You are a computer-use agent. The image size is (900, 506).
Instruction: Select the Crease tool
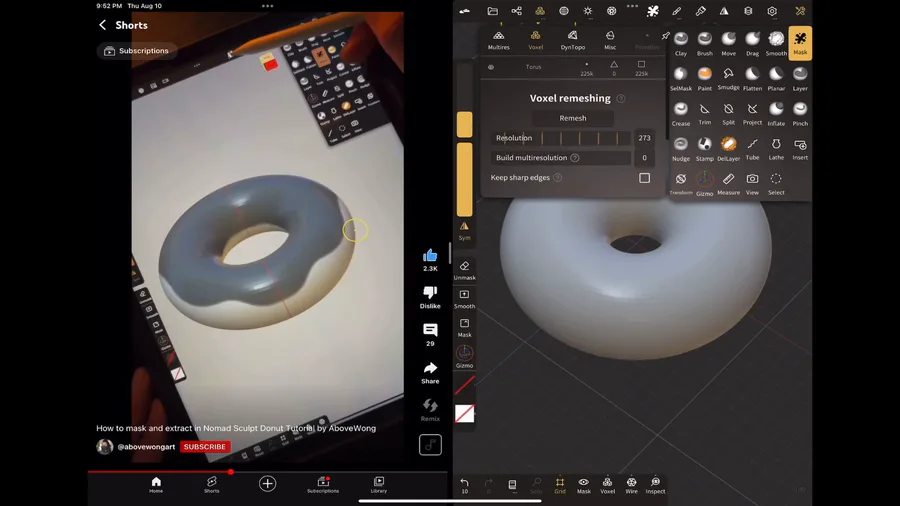click(681, 114)
